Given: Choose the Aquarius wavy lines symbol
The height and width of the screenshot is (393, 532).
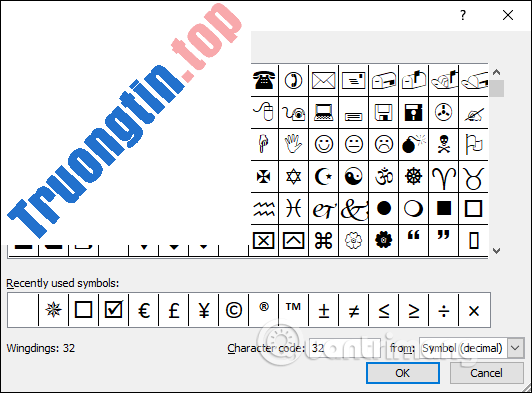Looking at the screenshot, I should [264, 208].
